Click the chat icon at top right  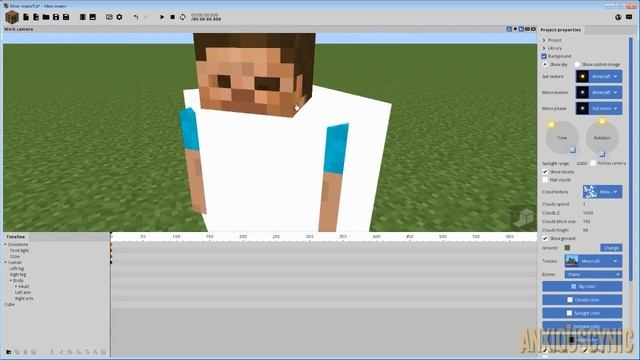(x=629, y=17)
